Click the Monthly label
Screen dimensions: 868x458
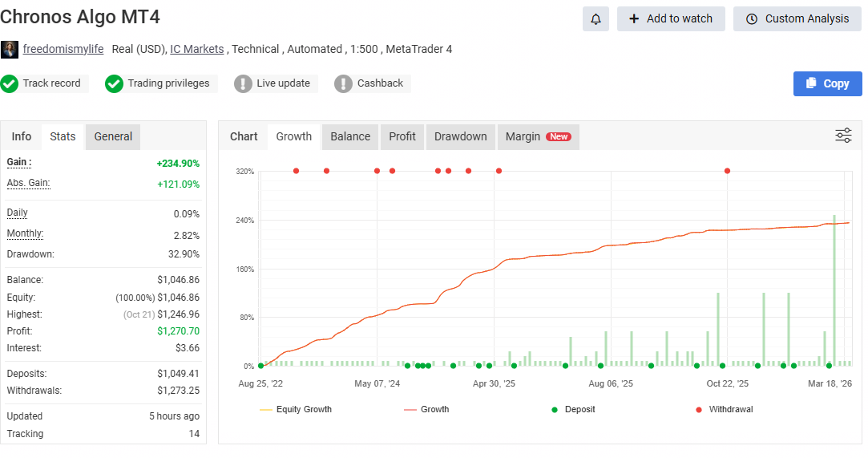pyautogui.click(x=25, y=233)
